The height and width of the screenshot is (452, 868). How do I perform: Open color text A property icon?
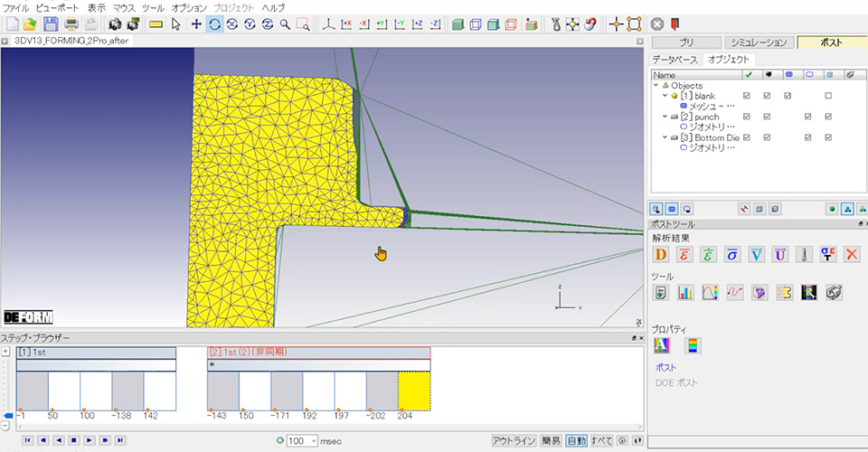(662, 345)
